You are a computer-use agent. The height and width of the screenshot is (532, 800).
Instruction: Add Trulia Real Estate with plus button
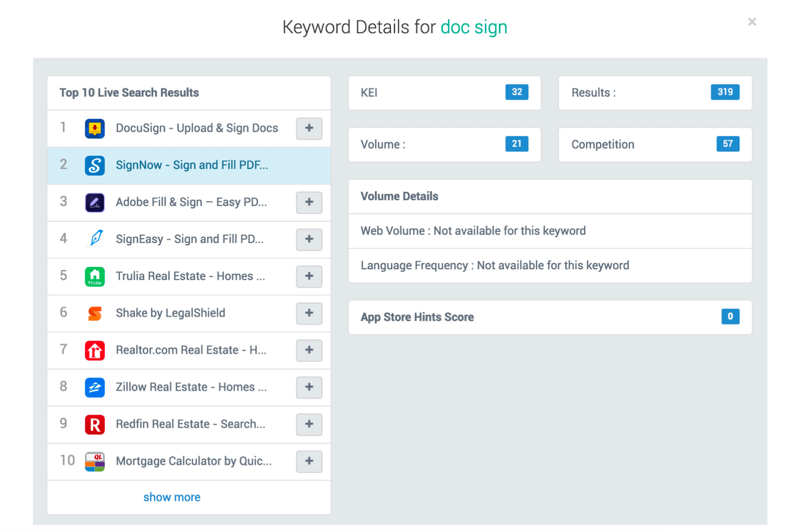tap(309, 276)
